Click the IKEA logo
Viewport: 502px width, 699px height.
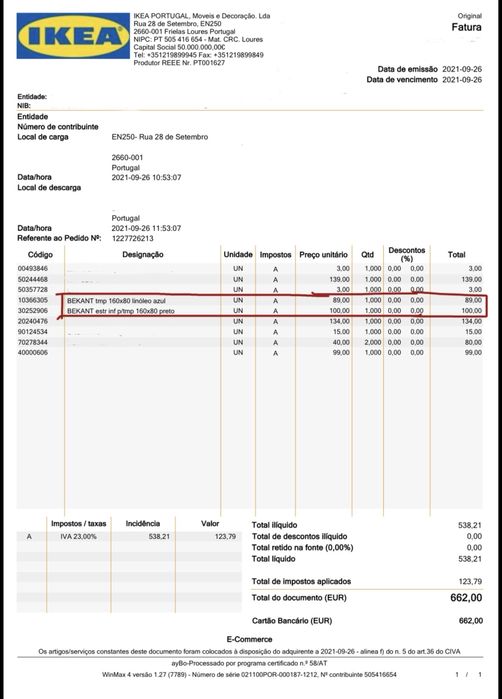click(x=73, y=36)
